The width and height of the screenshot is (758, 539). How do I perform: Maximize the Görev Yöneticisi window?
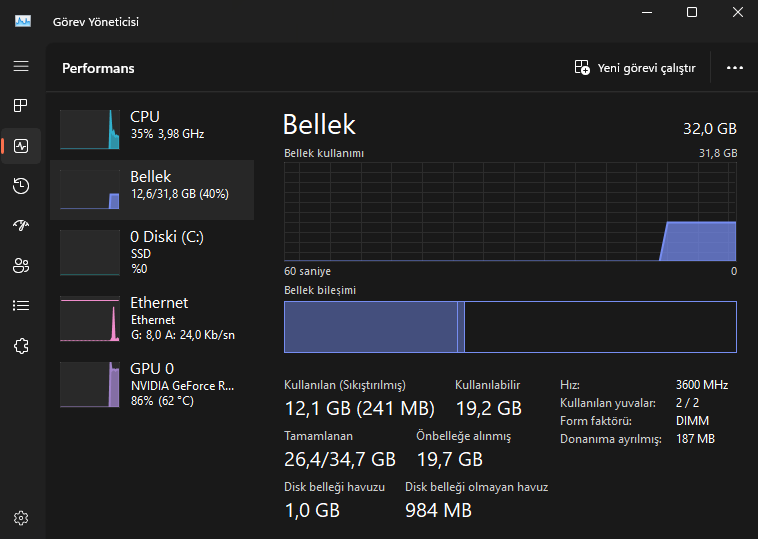692,12
